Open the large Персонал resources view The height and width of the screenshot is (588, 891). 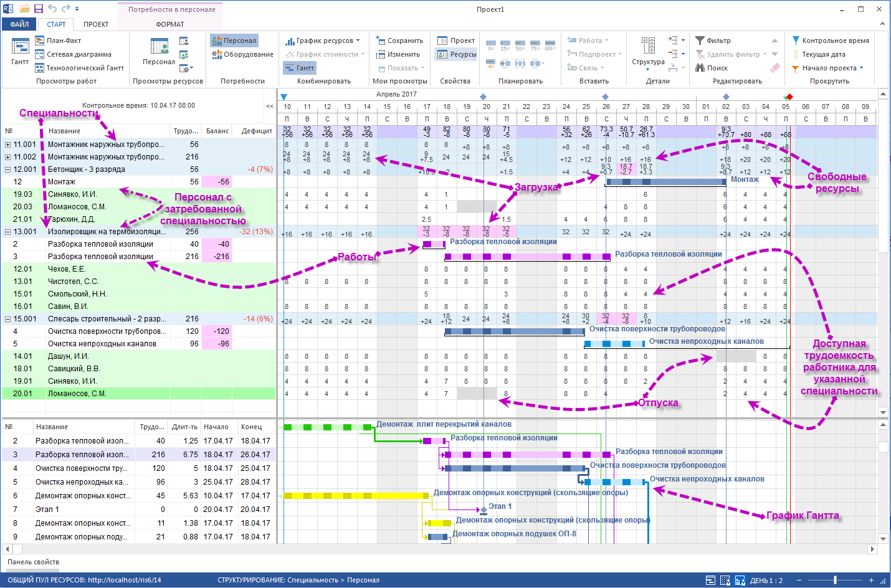click(x=159, y=51)
